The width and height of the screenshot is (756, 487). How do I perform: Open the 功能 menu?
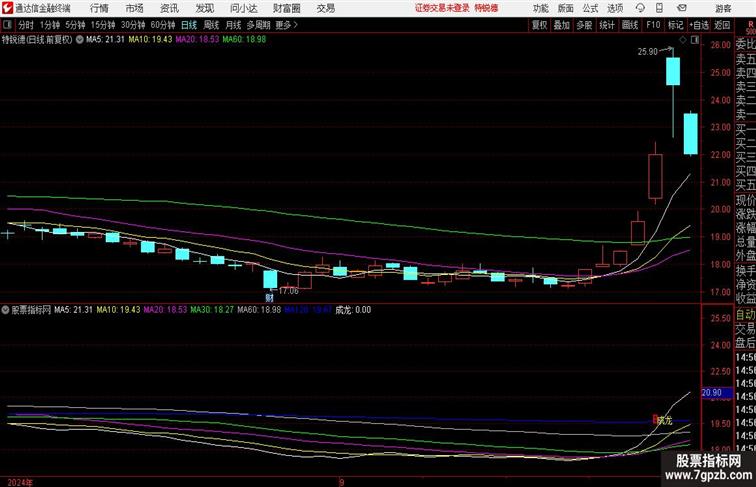pos(540,8)
